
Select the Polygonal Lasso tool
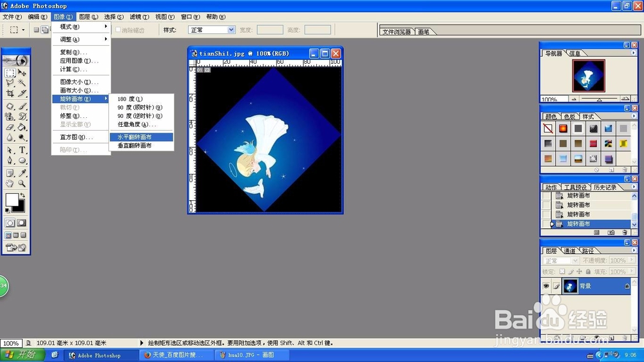[x=10, y=83]
